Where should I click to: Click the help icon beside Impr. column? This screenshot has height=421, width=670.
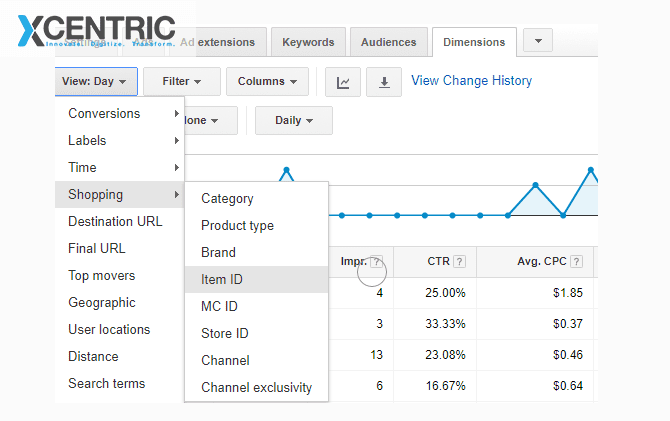point(376,262)
